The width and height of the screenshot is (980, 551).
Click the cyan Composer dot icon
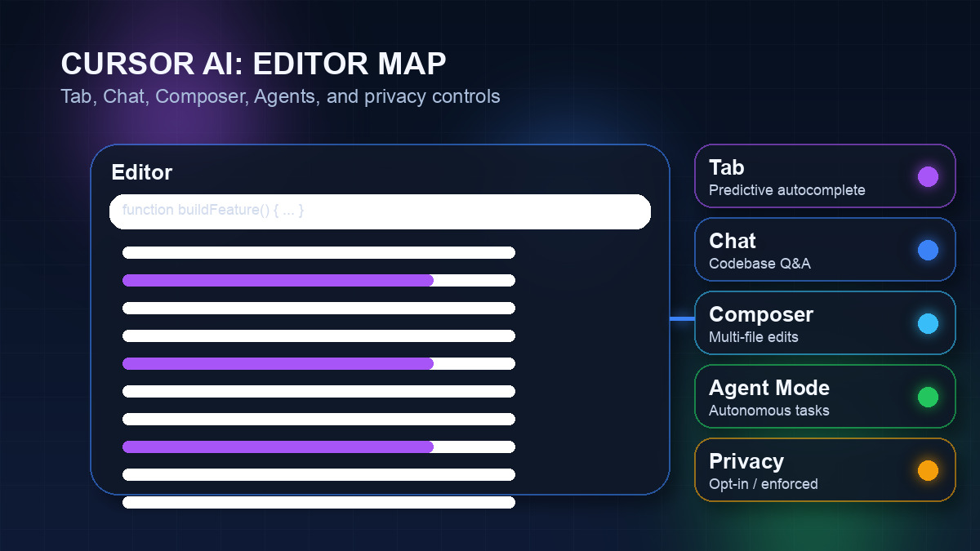tap(928, 323)
